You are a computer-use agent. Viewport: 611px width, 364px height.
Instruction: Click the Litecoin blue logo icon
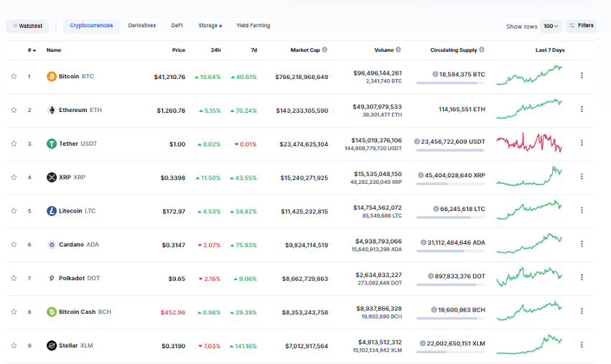(52, 211)
